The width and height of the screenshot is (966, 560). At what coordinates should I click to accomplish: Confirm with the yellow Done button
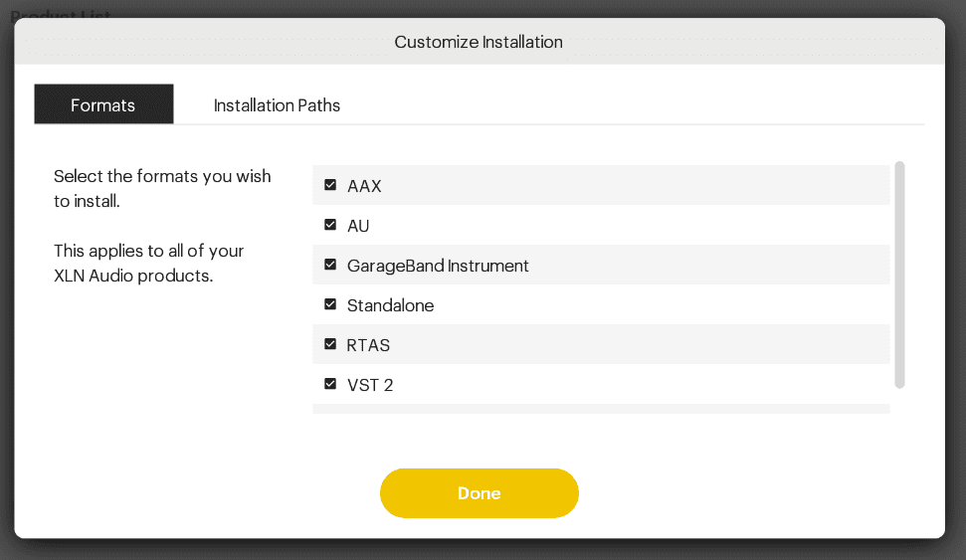(x=480, y=492)
